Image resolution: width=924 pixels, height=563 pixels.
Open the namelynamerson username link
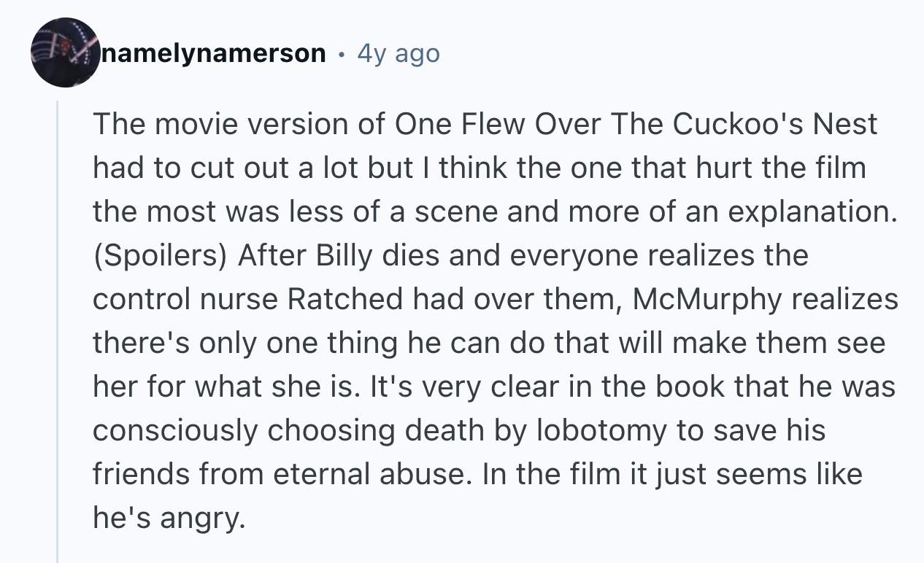213,53
